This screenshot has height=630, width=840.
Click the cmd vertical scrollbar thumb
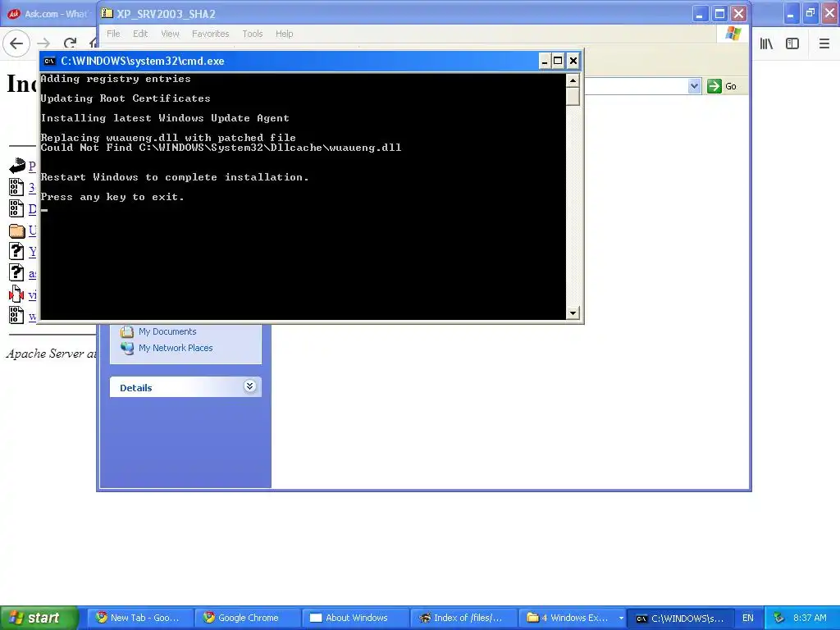pyautogui.click(x=573, y=97)
